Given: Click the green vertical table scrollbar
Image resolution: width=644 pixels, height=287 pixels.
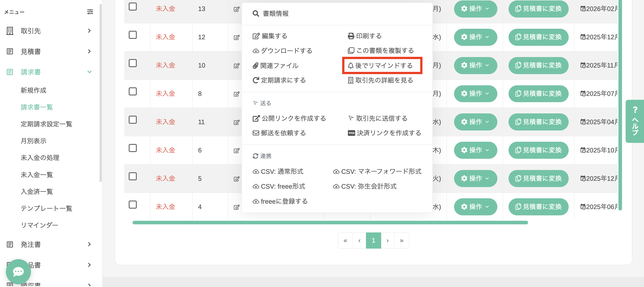Looking at the screenshot, I should pyautogui.click(x=620, y=105).
